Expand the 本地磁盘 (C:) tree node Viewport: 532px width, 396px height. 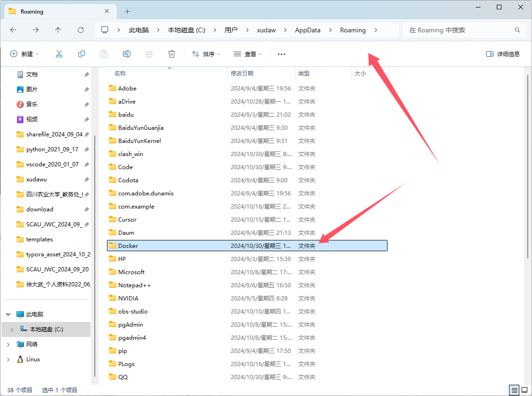click(12, 329)
